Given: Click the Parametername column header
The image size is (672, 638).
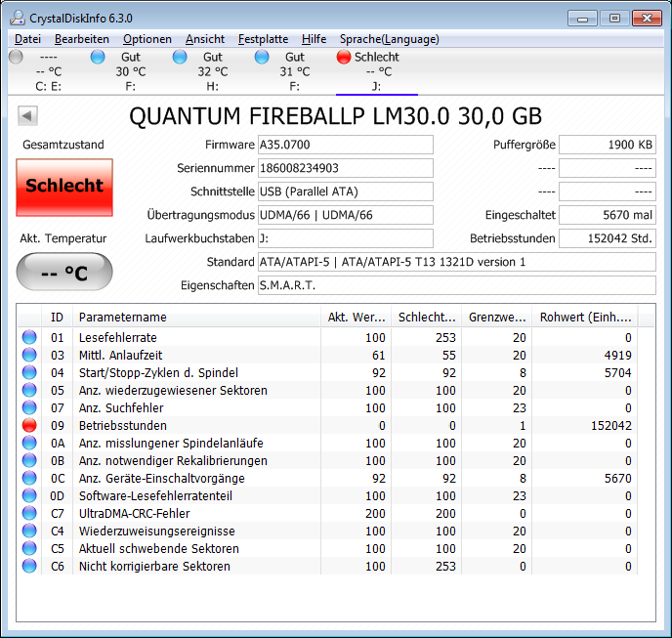Looking at the screenshot, I should coord(196,318).
